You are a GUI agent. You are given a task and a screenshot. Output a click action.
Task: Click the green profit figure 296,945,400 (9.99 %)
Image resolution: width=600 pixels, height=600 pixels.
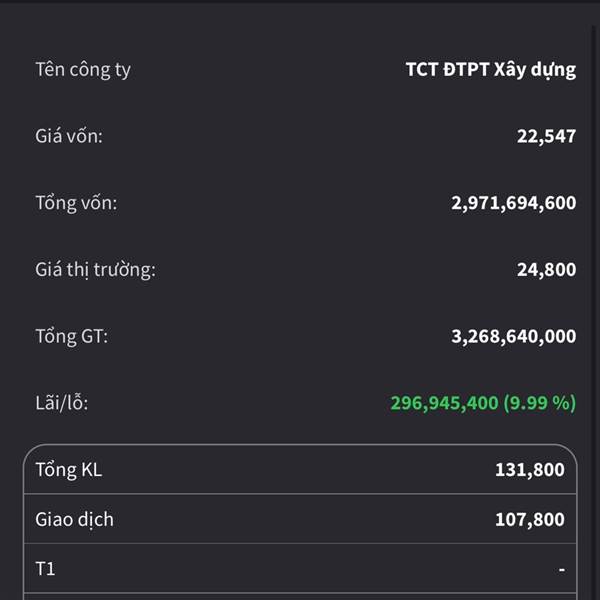click(x=483, y=403)
